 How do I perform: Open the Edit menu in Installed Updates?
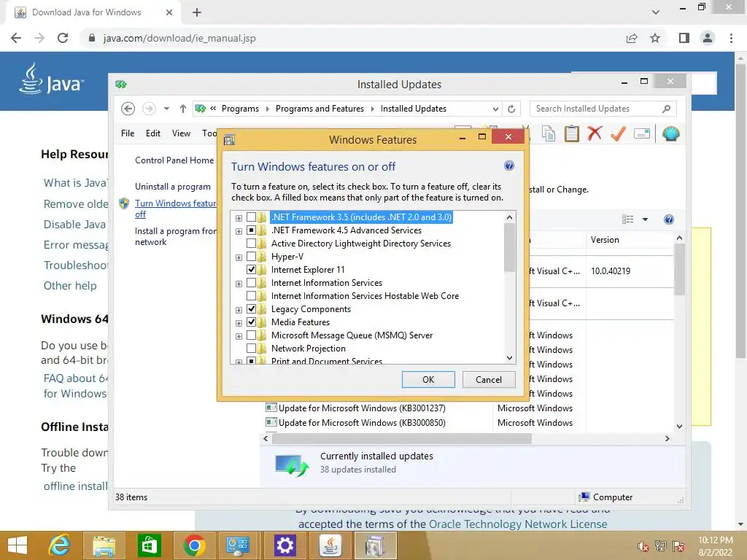coord(153,133)
